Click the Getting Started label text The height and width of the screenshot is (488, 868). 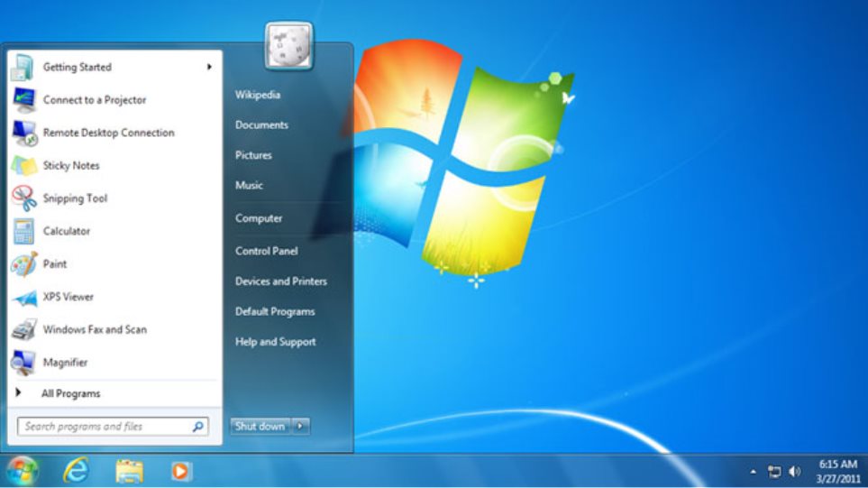click(x=77, y=67)
